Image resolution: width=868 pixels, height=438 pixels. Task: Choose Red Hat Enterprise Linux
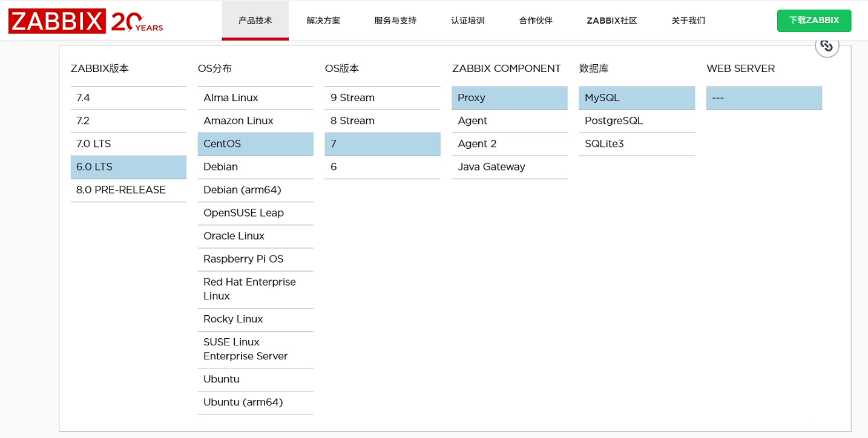(255, 289)
